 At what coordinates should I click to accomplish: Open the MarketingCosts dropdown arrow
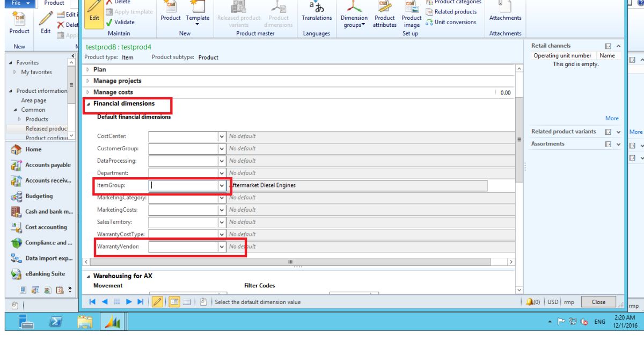pos(222,210)
